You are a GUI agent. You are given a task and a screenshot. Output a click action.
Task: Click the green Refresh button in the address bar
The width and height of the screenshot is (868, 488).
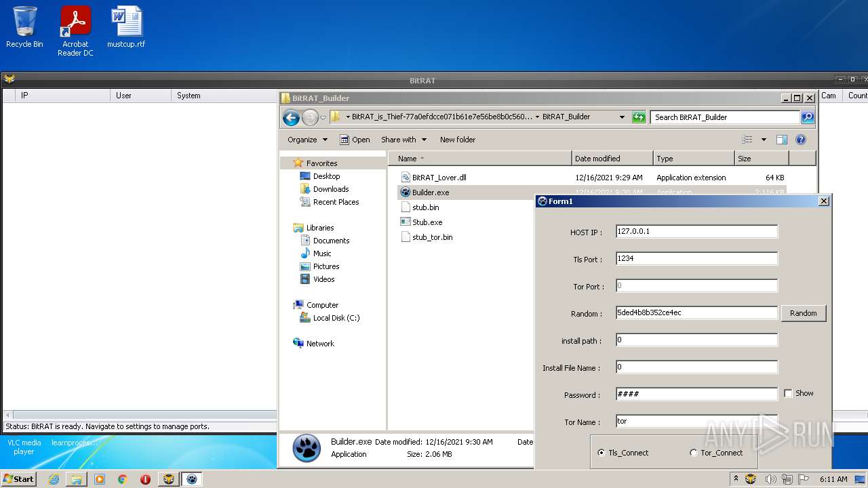639,117
